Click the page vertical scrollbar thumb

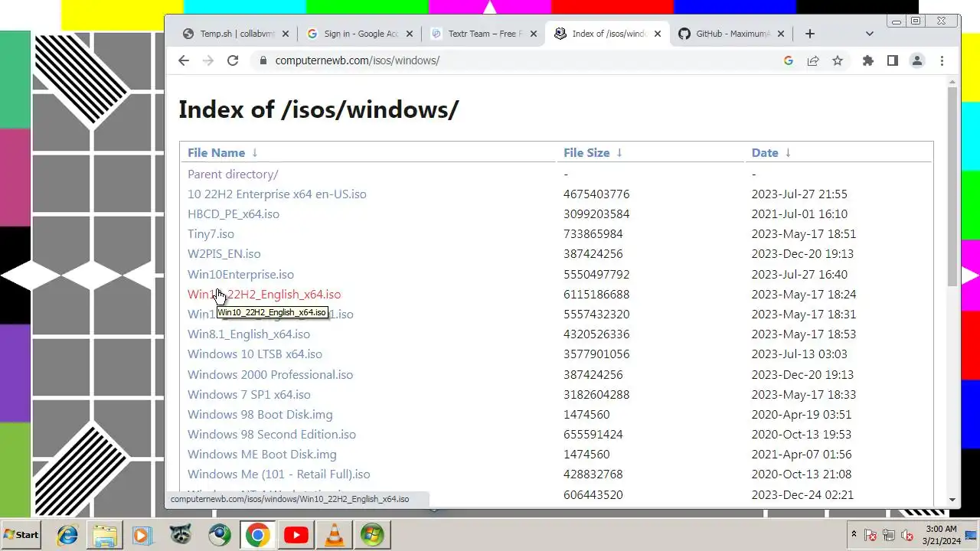(x=952, y=187)
